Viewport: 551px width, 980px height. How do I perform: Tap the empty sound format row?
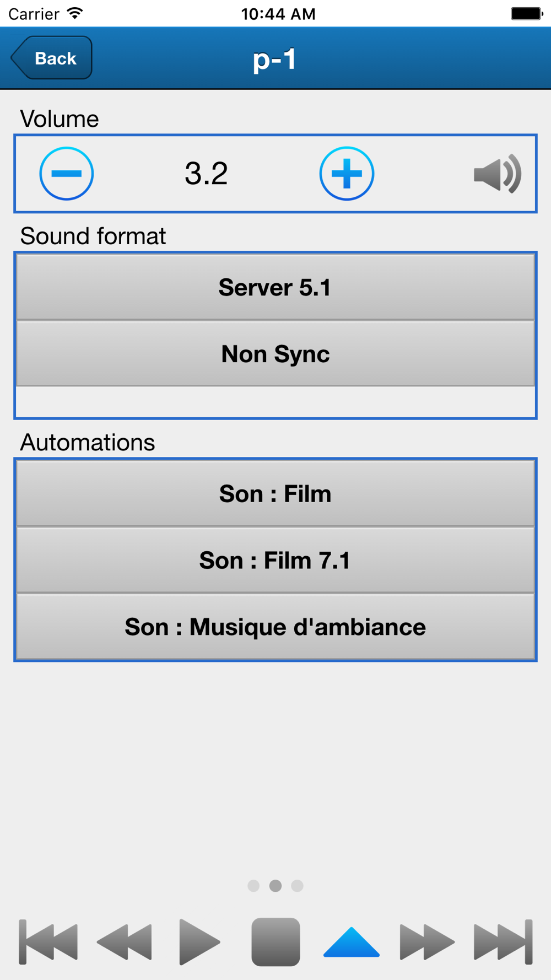point(275,402)
